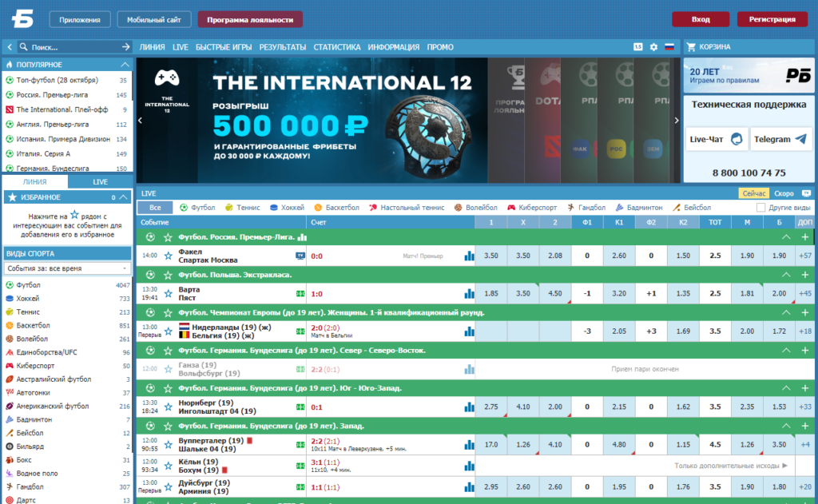The image size is (818, 504).
Task: Open statistics chart for Нюрнберг vs Ингольштадт
Action: pos(470,407)
